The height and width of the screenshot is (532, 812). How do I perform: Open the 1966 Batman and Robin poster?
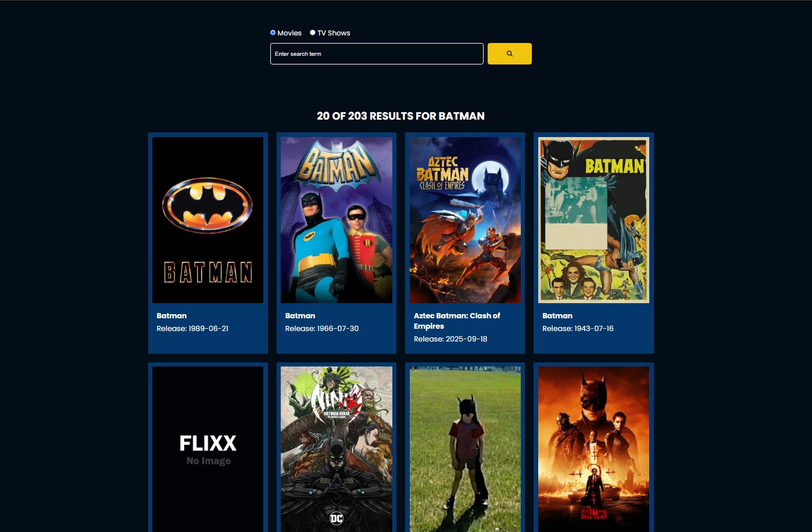coord(336,220)
